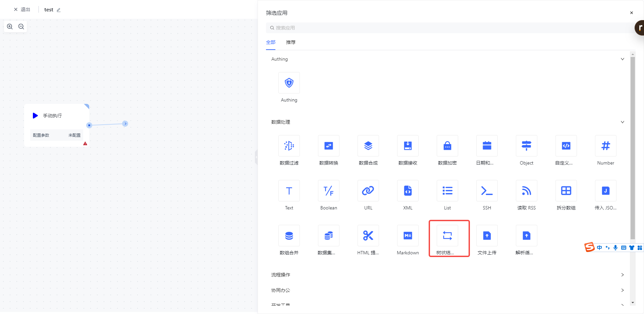Image resolution: width=644 pixels, height=314 pixels.
Task: Select the 数据过滤 data filter app icon
Action: click(x=289, y=146)
